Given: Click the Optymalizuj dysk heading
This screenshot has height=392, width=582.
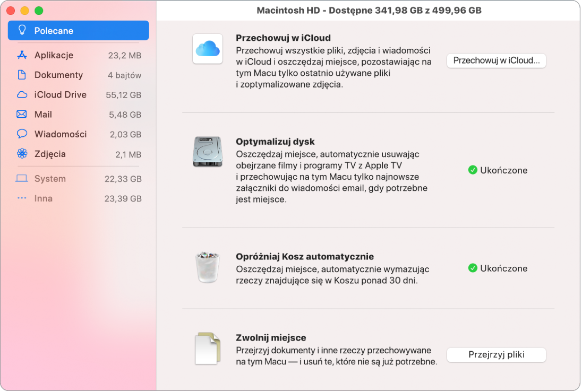Looking at the screenshot, I should 275,141.
